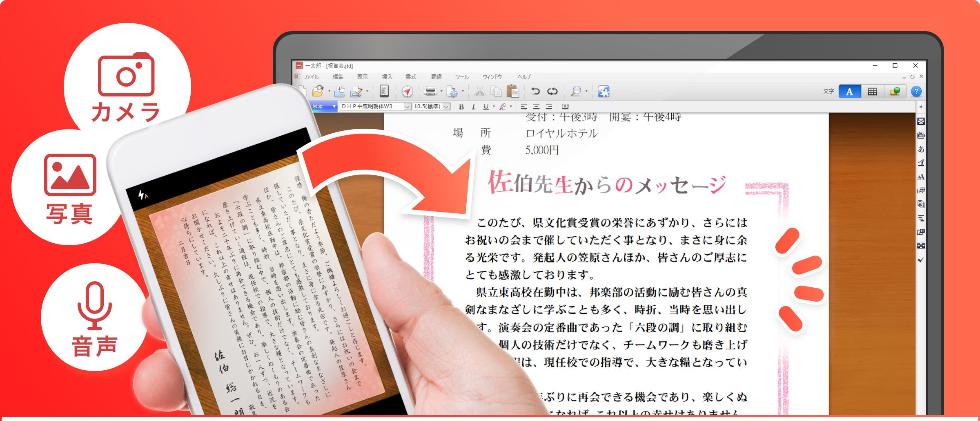The width and height of the screenshot is (980, 421).
Task: Open the 編集 menu
Action: click(338, 77)
